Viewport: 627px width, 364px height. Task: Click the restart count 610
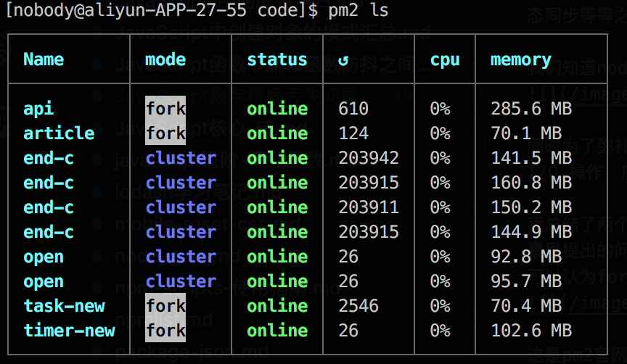click(353, 109)
